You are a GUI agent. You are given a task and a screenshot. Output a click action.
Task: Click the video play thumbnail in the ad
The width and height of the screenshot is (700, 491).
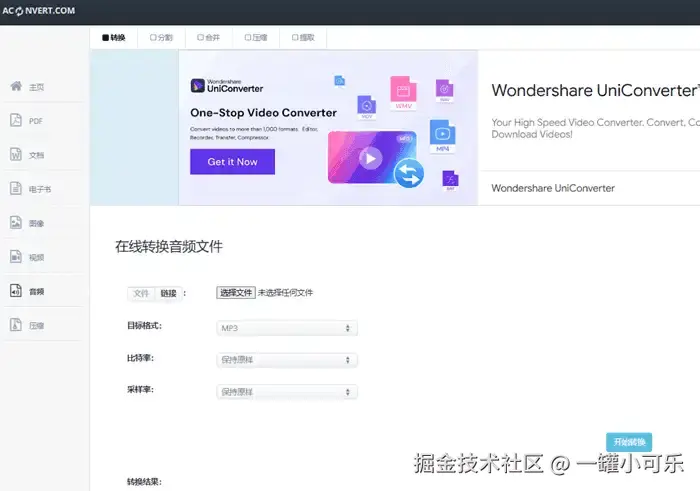pyautogui.click(x=371, y=158)
